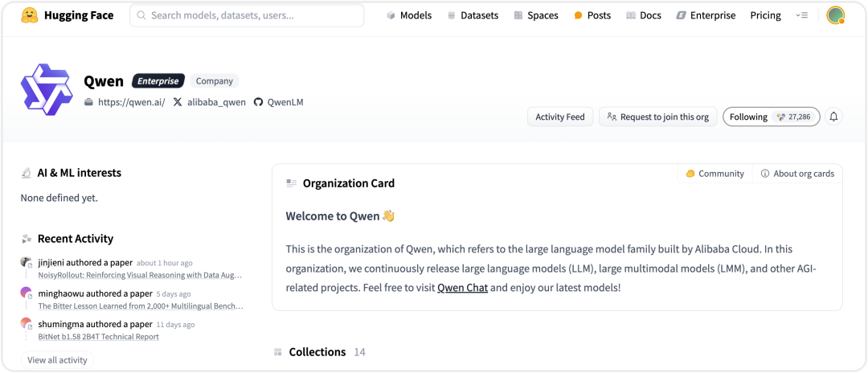868x373 pixels.
Task: Open the user profile avatar
Action: [835, 15]
